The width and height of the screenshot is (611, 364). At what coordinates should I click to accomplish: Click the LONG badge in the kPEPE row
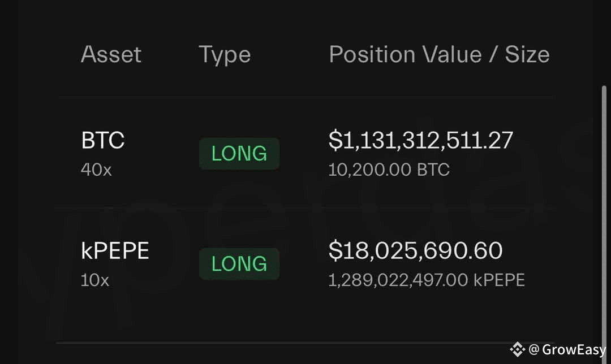tap(239, 263)
